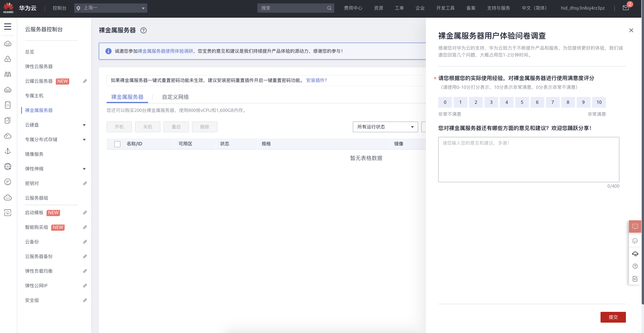Switch to the 自定义网络 tab
The image size is (644, 333).
(x=175, y=97)
